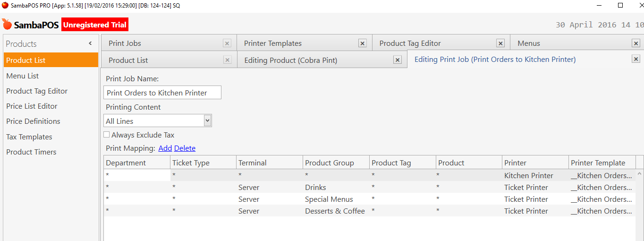Click the Print Job Name field
This screenshot has height=241, width=644.
(162, 93)
